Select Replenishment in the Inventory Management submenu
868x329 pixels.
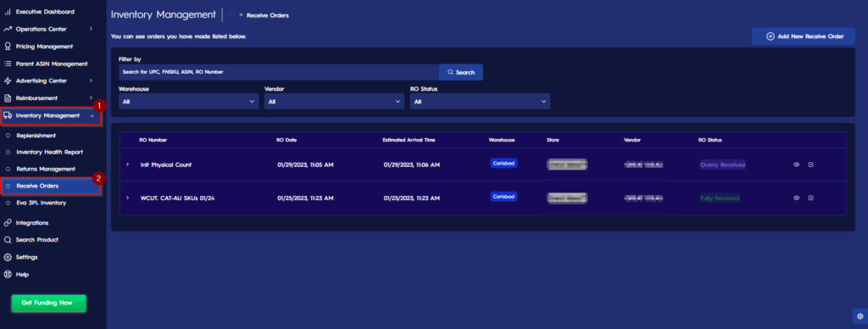36,135
